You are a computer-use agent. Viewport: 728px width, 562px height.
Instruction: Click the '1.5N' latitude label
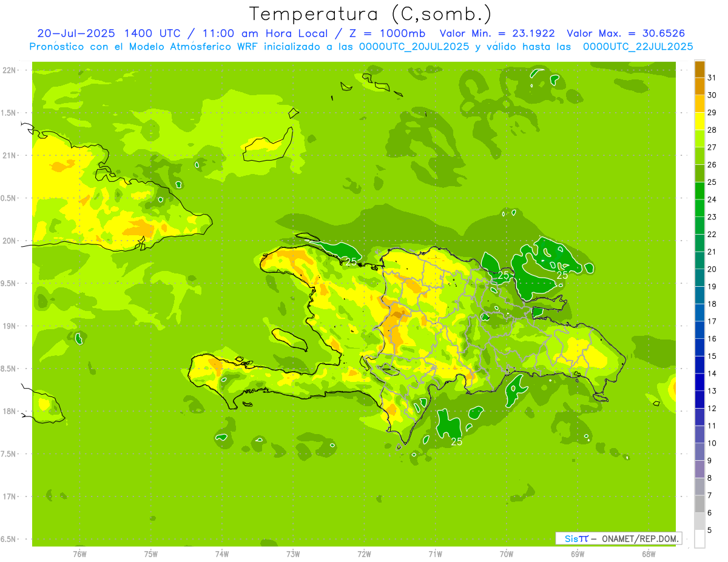coord(8,113)
